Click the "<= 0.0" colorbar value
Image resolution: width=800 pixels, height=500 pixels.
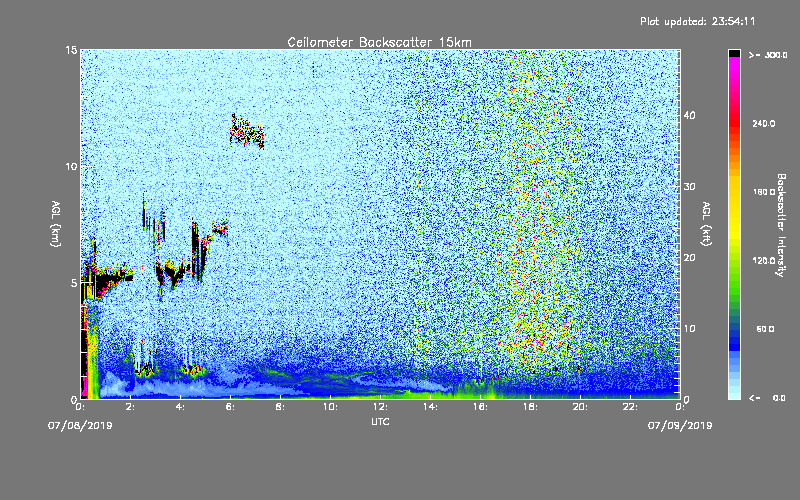[x=768, y=398]
